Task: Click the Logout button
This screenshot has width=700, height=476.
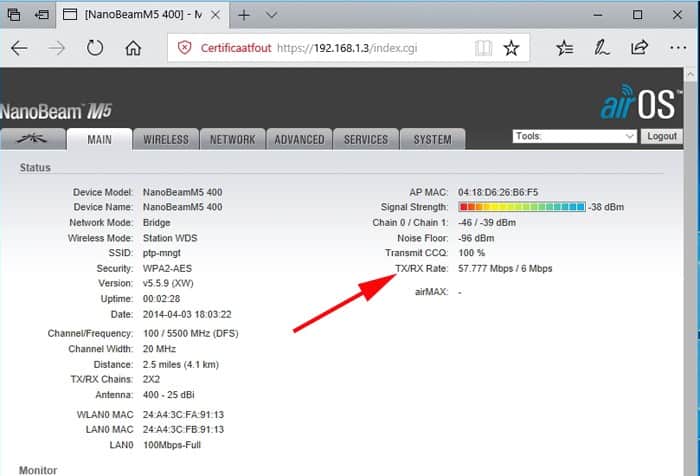Action: click(x=662, y=136)
